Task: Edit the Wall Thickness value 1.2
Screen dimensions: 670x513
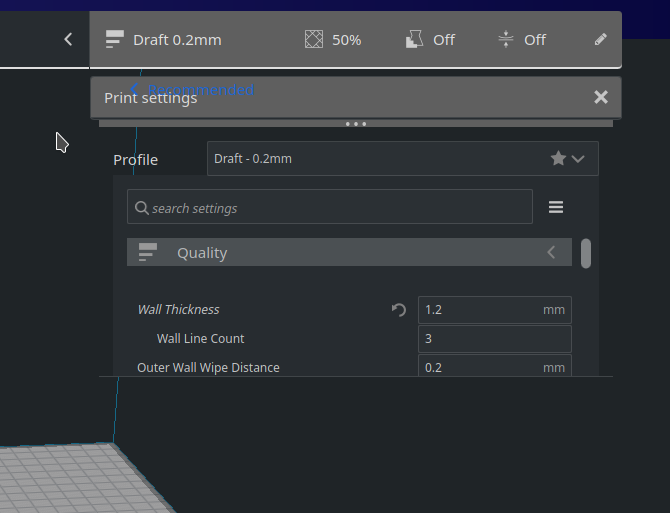Action: click(494, 310)
